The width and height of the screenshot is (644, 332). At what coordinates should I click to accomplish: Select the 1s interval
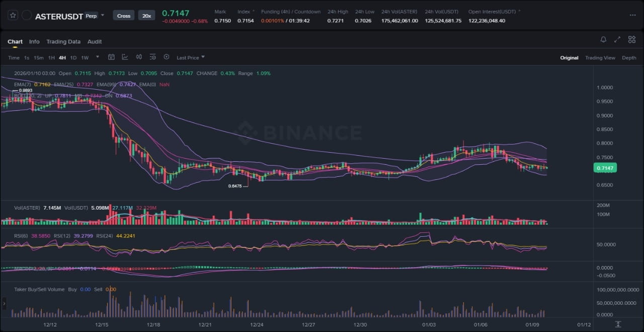point(27,57)
